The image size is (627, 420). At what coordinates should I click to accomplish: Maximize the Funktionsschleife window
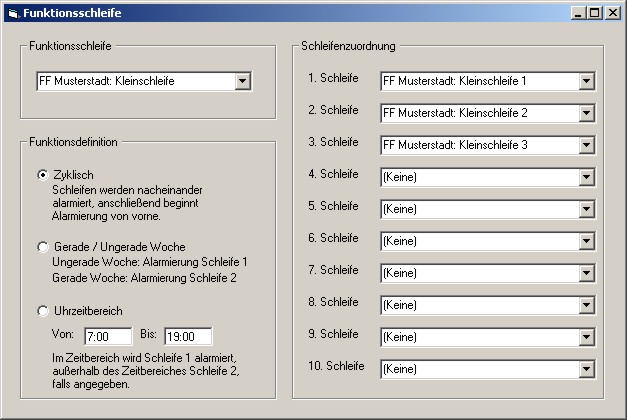pos(594,12)
